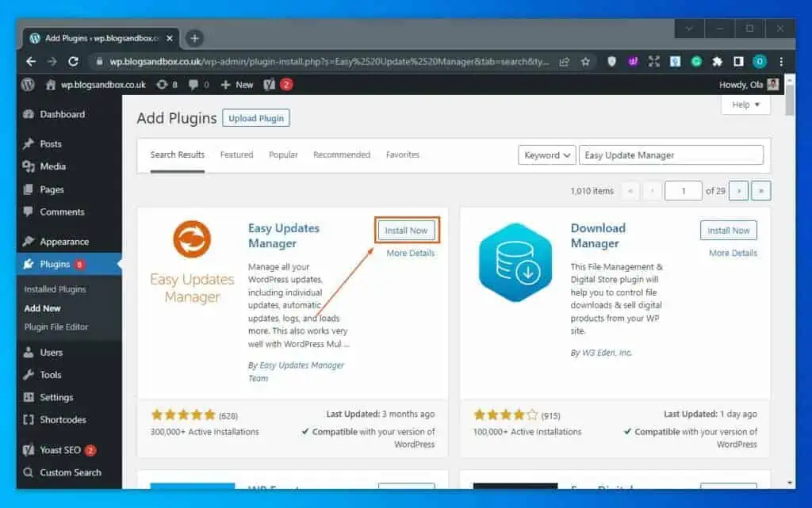Viewport: 812px width, 508px height.
Task: Click the bookmark star in the address bar
Action: pyautogui.click(x=584, y=60)
